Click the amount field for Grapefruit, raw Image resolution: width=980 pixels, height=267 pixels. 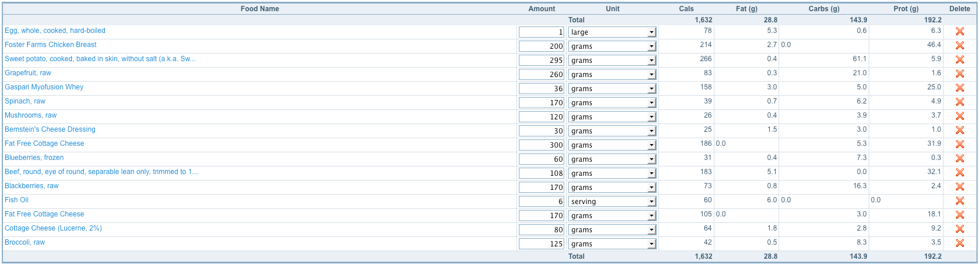pos(541,75)
